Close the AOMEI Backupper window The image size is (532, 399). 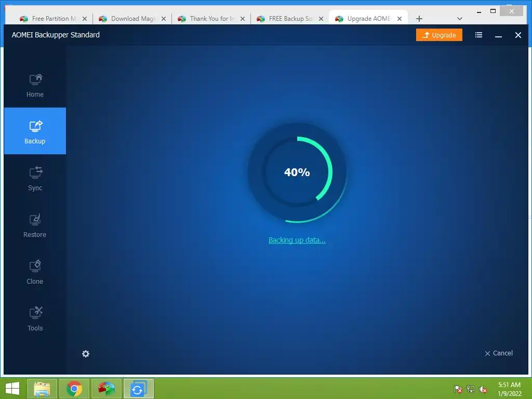click(518, 35)
